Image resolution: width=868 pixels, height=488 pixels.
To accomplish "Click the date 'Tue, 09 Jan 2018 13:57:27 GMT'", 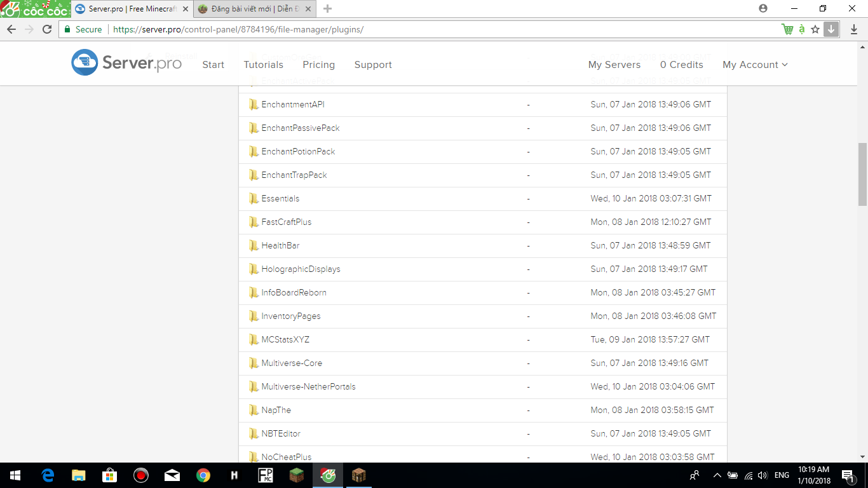I will point(650,339).
